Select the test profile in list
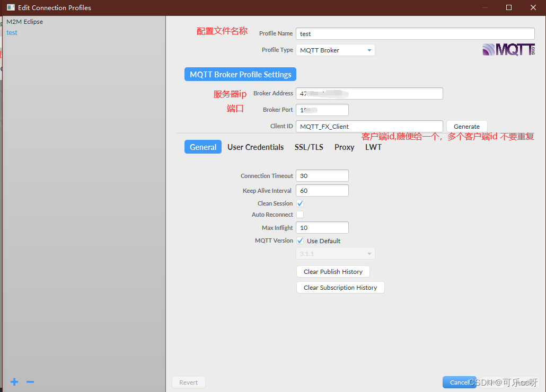The height and width of the screenshot is (392, 546). (12, 33)
